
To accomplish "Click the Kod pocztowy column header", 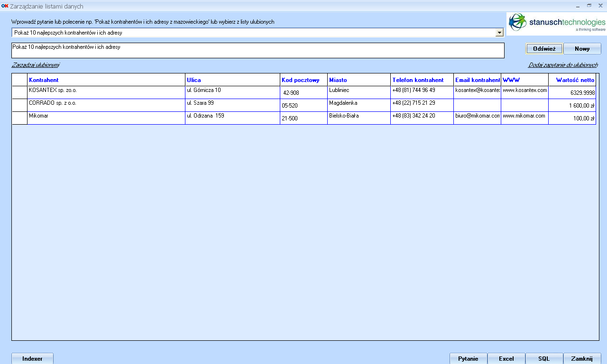I will tap(304, 80).
